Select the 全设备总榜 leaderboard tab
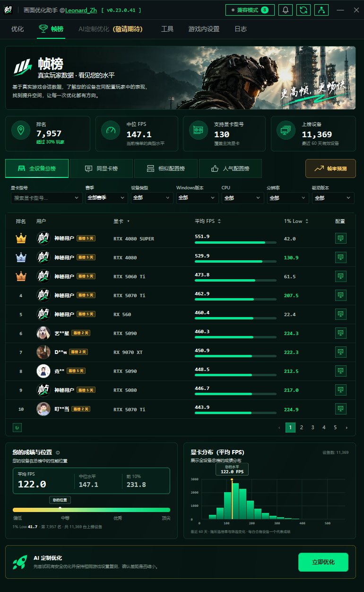Viewport: 364px width, 592px height. tap(37, 168)
